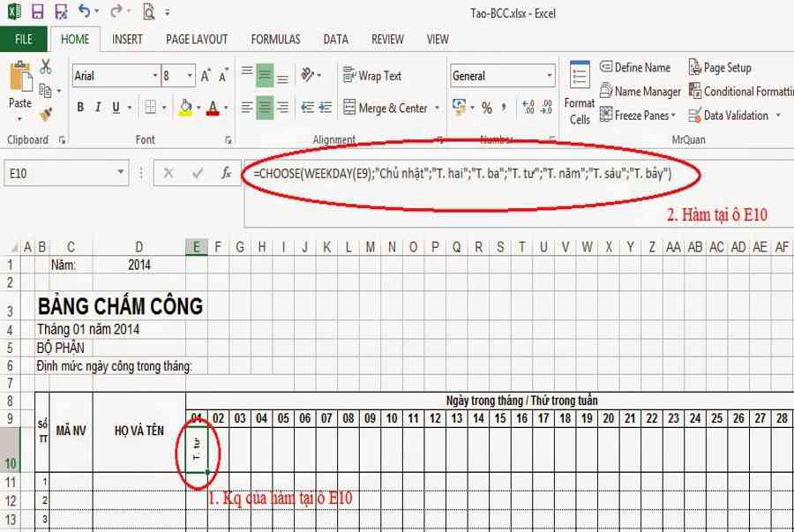The height and width of the screenshot is (532, 794).
Task: Switch to the DATA tab
Action: pyautogui.click(x=336, y=39)
